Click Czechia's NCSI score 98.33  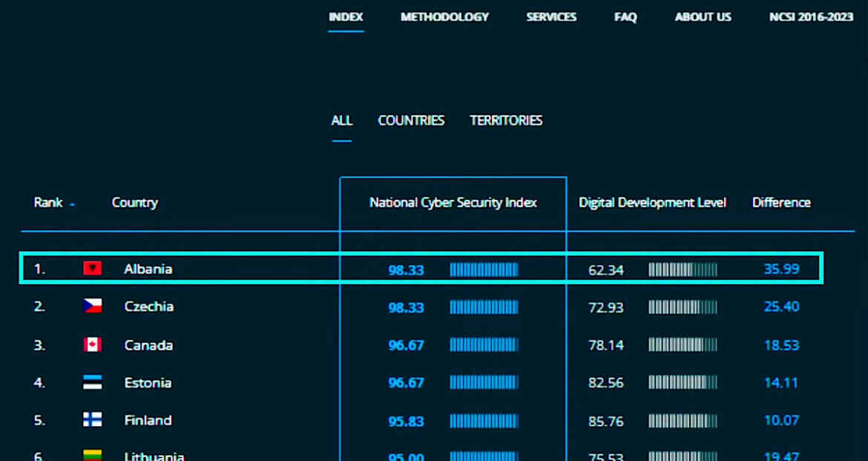click(x=406, y=308)
